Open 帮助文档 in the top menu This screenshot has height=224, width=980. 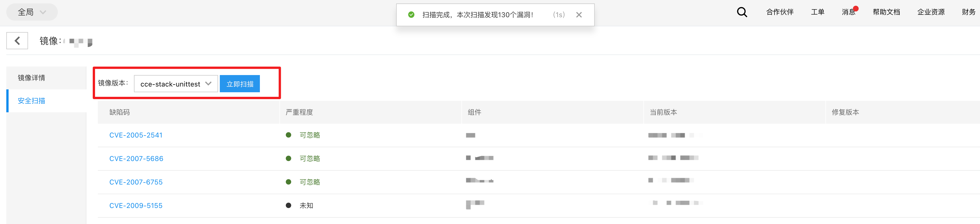[x=886, y=12]
